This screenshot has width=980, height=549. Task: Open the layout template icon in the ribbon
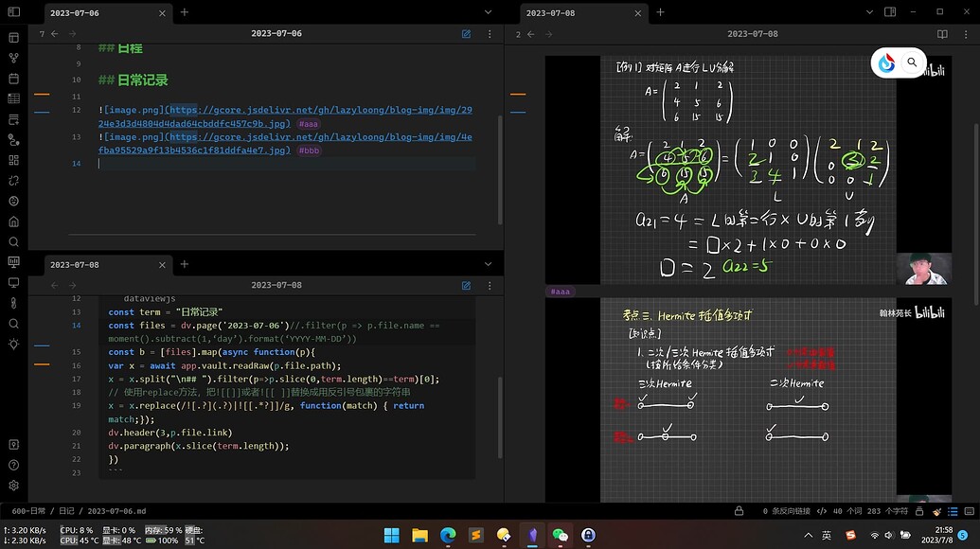14,38
